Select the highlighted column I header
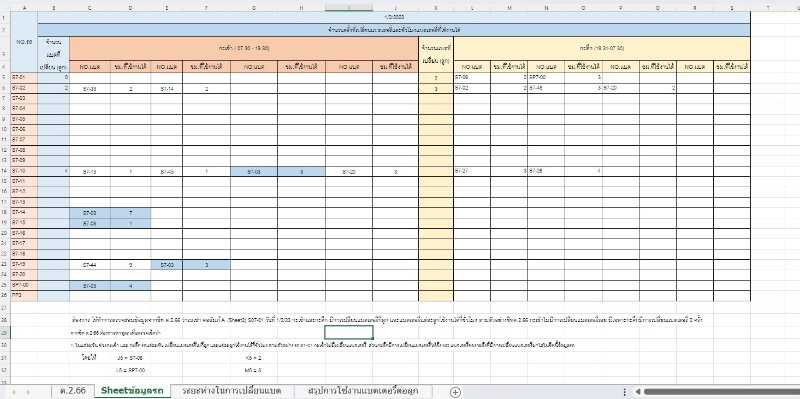The height and width of the screenshot is (399, 800). pyautogui.click(x=349, y=8)
